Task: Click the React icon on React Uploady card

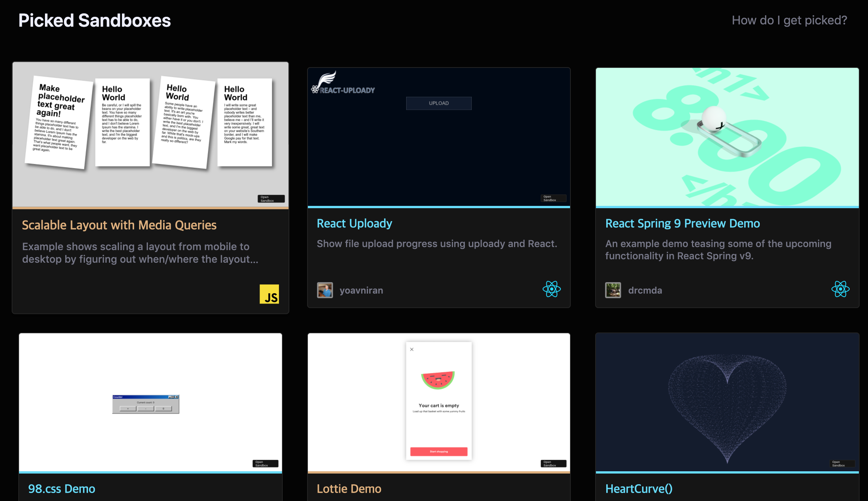Action: coord(551,289)
